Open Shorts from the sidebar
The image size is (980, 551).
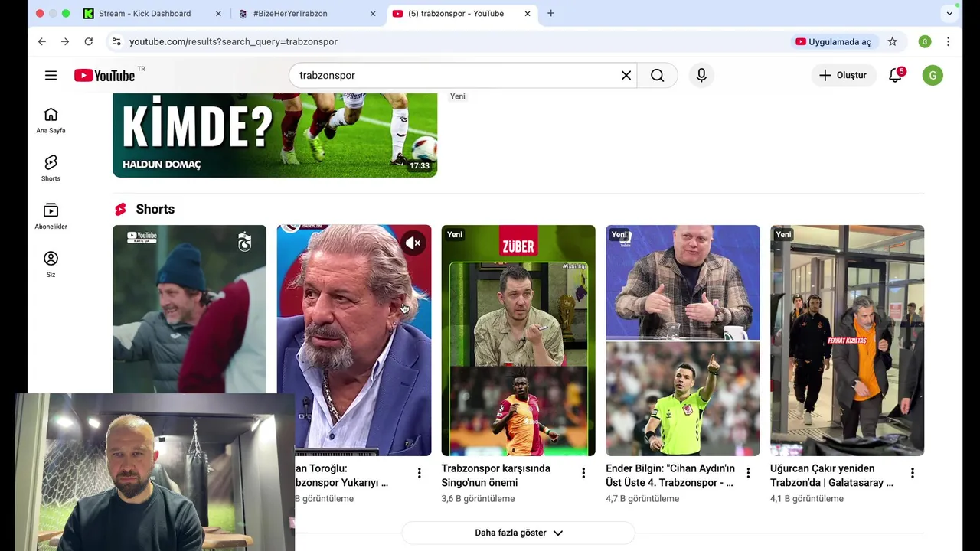pyautogui.click(x=51, y=168)
